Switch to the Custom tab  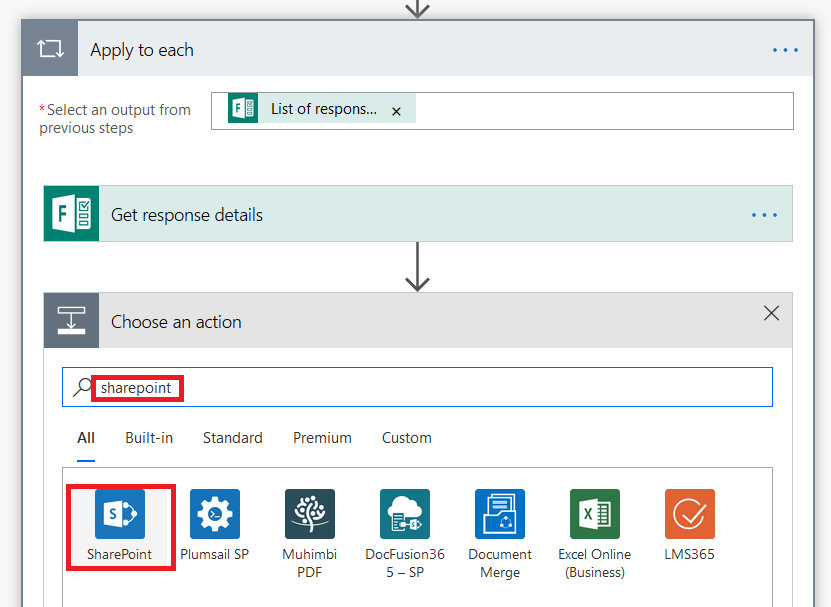click(407, 438)
